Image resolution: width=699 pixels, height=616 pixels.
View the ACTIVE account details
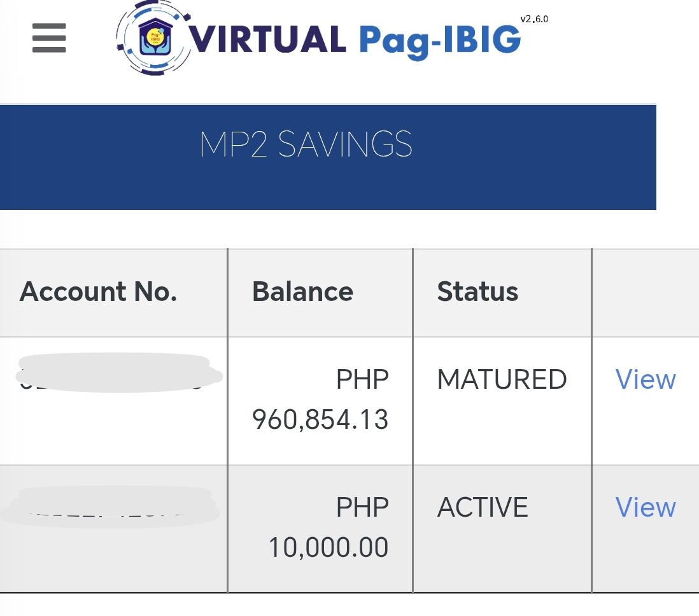point(645,508)
